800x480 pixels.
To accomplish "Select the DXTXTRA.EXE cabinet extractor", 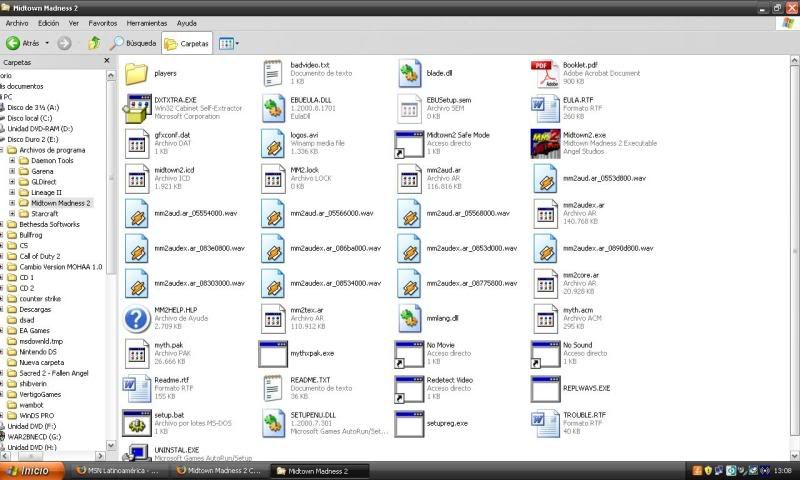I will (137, 108).
